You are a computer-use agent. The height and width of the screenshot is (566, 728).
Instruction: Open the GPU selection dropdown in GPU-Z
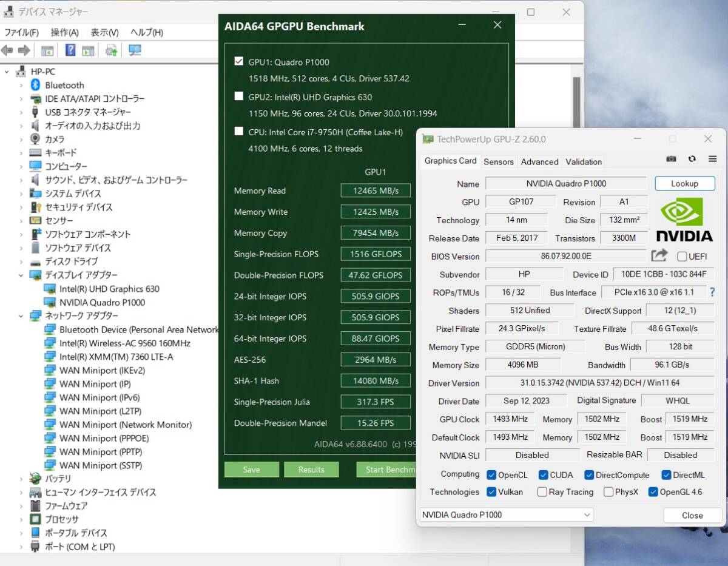[506, 515]
